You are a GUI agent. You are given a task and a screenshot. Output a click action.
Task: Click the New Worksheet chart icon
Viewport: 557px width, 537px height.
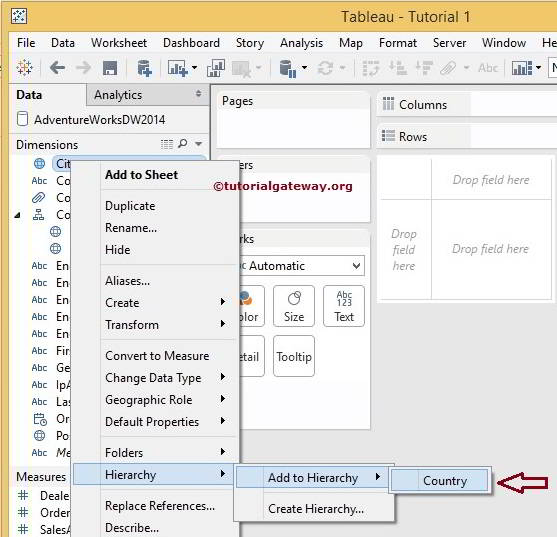[x=178, y=67]
